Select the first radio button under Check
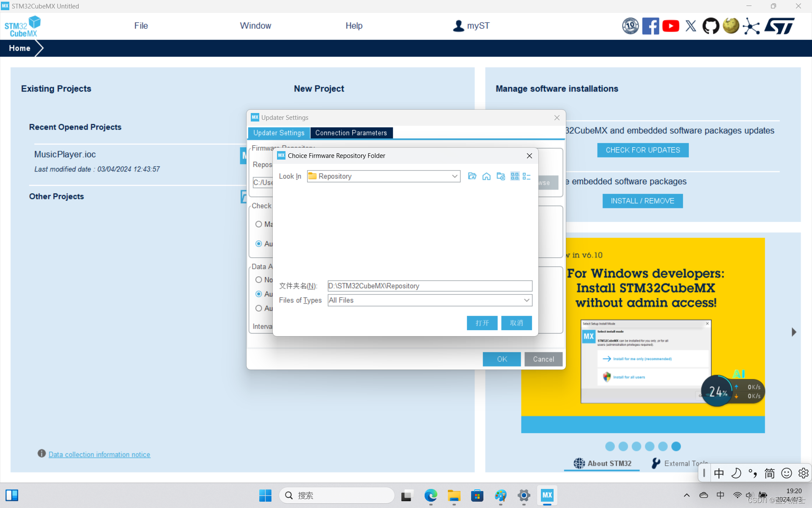Screen dimensions: 812x508 (259, 224)
